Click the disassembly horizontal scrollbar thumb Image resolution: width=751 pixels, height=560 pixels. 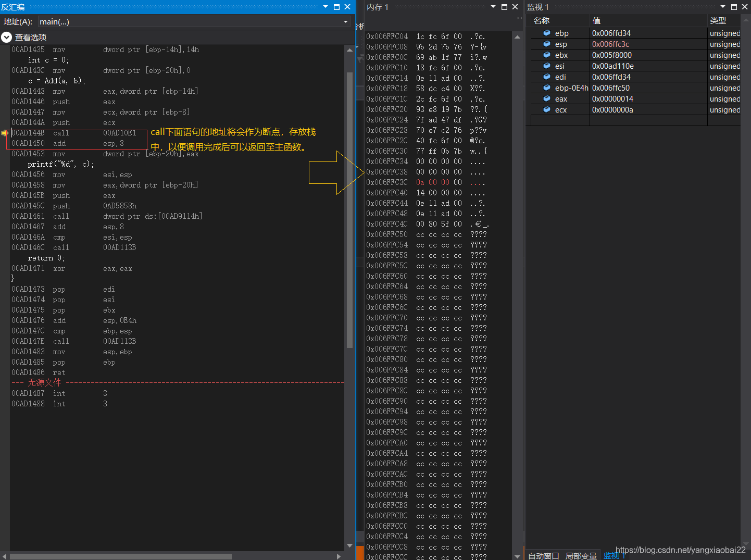click(121, 556)
